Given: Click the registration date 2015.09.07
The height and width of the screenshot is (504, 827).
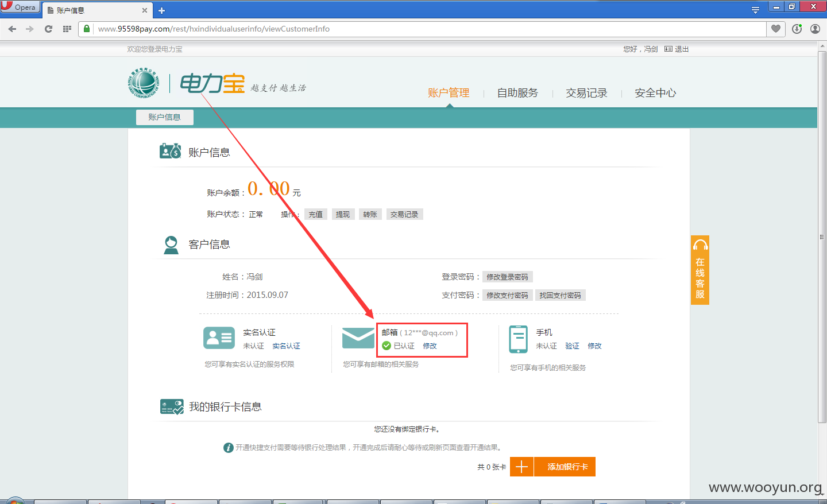Looking at the screenshot, I should pyautogui.click(x=268, y=295).
